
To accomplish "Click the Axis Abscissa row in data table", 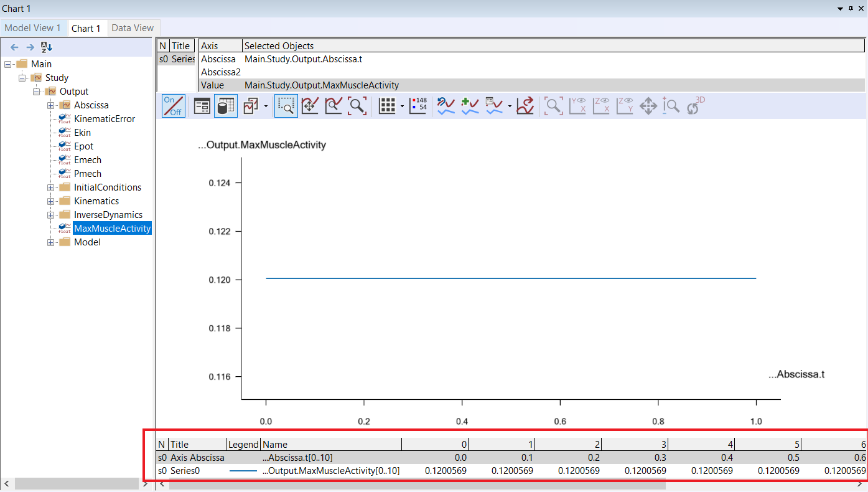I will (x=510, y=458).
